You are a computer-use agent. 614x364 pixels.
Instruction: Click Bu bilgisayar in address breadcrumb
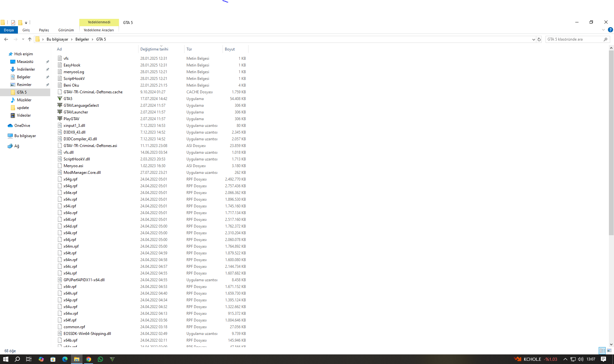[x=57, y=39]
